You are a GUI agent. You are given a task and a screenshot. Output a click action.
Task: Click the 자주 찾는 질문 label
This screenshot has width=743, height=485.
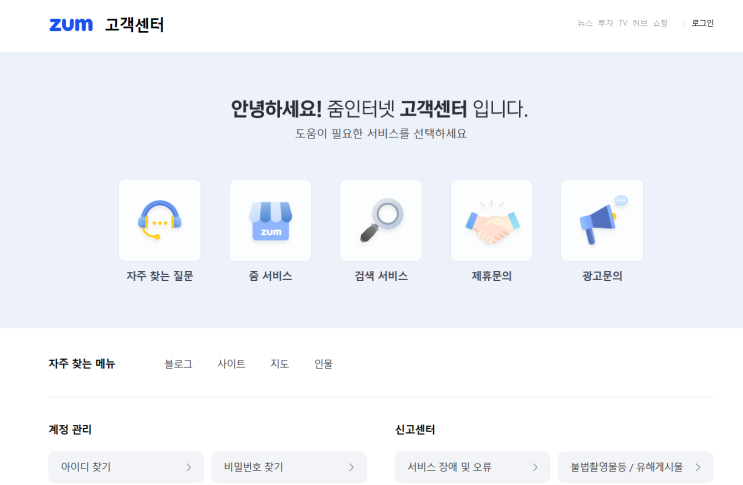point(160,276)
